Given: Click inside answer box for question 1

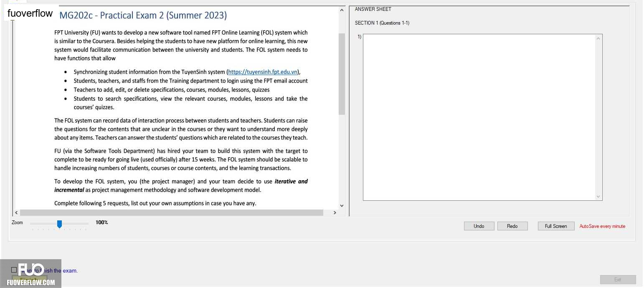Looking at the screenshot, I should pyautogui.click(x=479, y=117).
